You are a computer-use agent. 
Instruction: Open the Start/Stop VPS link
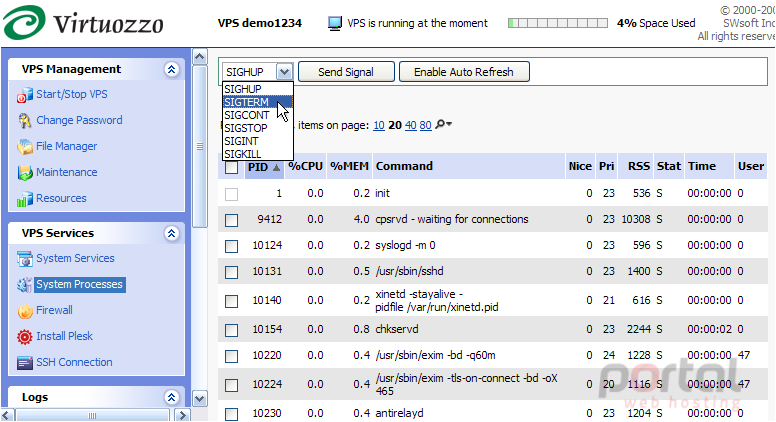[72, 94]
